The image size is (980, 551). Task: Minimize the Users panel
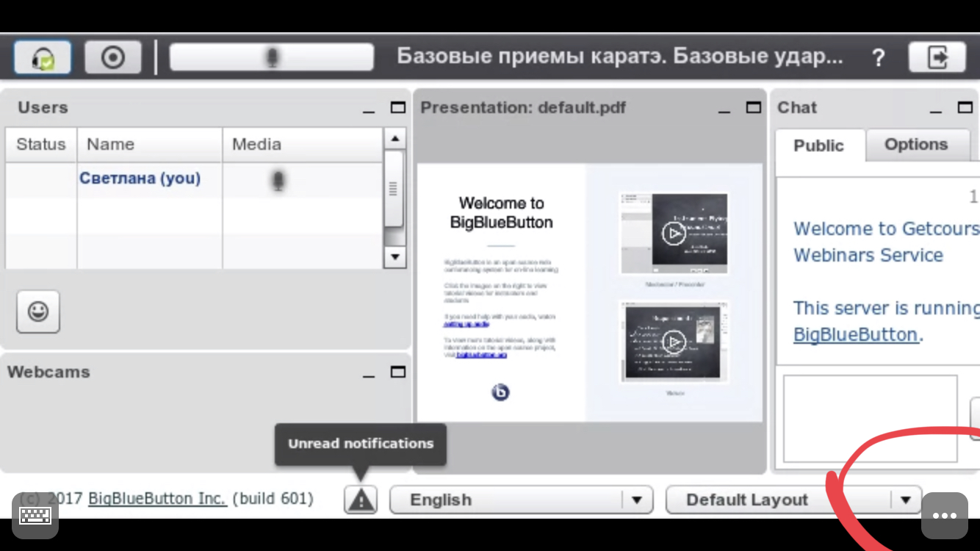tap(369, 111)
